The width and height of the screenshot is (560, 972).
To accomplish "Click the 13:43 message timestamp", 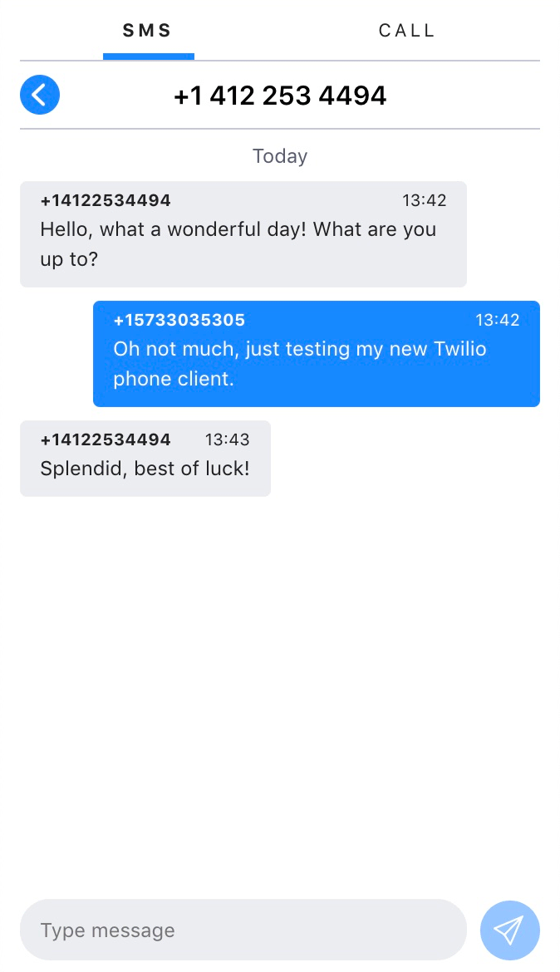I will point(227,439).
